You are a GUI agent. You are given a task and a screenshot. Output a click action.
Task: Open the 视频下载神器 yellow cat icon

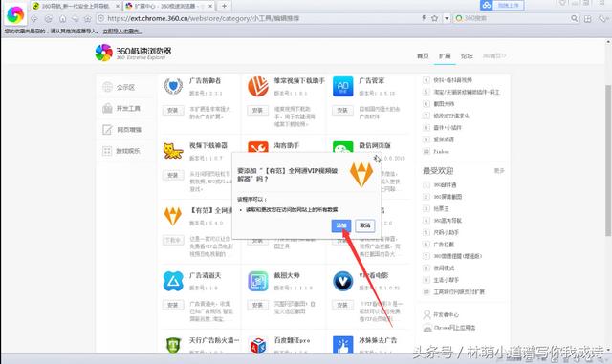[173, 151]
